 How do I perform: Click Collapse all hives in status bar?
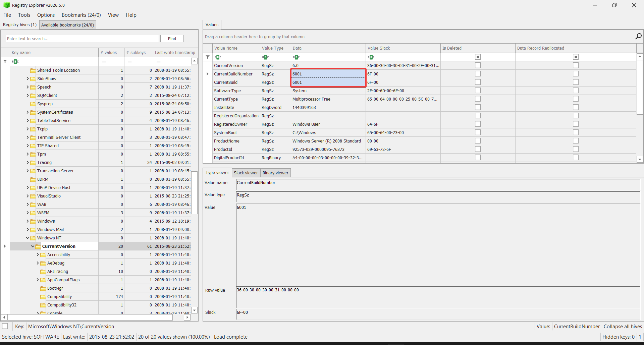point(623,327)
